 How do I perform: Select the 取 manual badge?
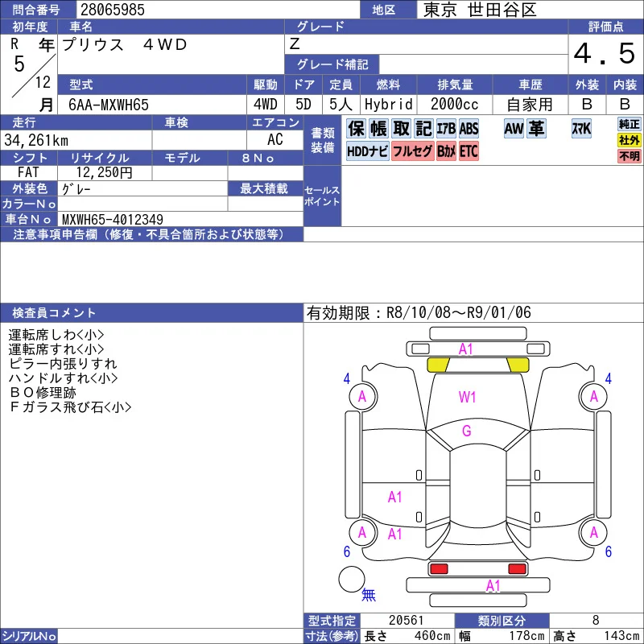pos(401,129)
